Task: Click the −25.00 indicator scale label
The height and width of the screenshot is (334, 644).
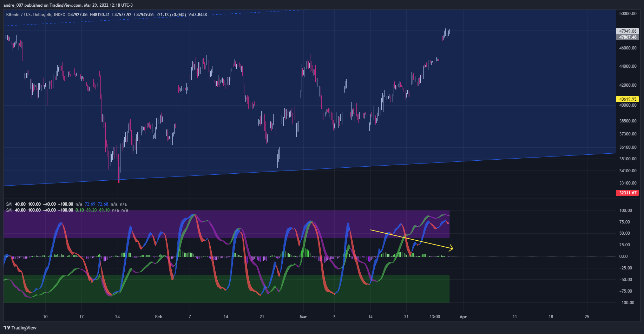Action: point(625,268)
